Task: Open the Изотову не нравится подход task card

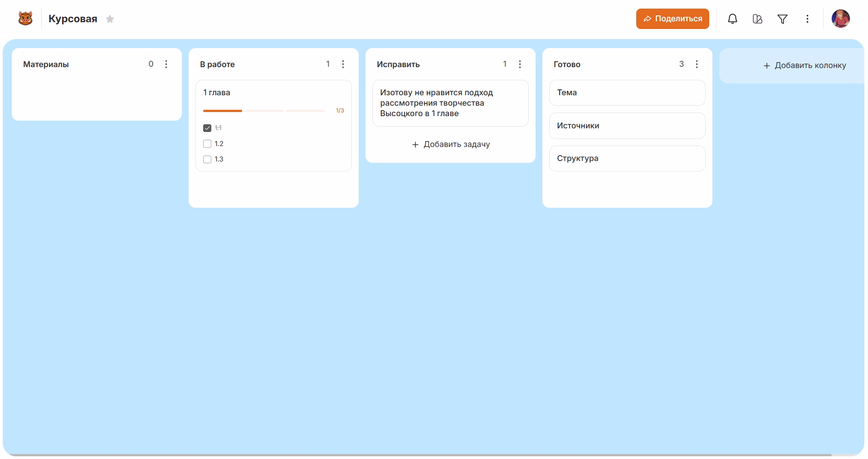Action: (x=450, y=103)
